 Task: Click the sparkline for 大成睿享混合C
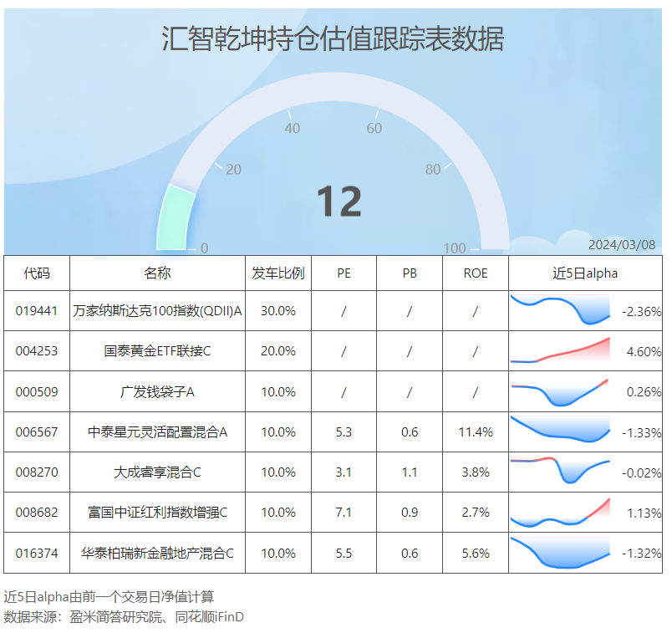click(560, 470)
